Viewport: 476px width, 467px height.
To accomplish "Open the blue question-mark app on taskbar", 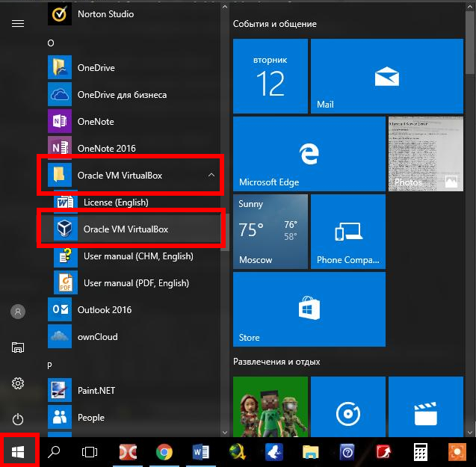I will click(x=347, y=452).
